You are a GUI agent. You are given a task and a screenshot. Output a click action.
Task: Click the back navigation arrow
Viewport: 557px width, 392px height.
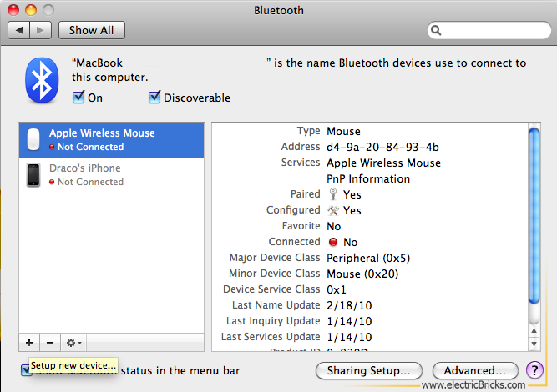click(x=20, y=30)
